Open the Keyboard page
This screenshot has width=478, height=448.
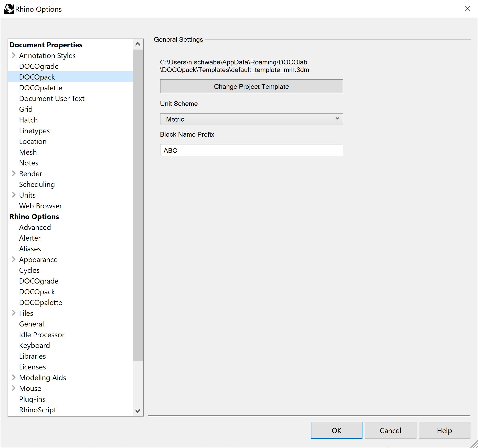click(34, 346)
